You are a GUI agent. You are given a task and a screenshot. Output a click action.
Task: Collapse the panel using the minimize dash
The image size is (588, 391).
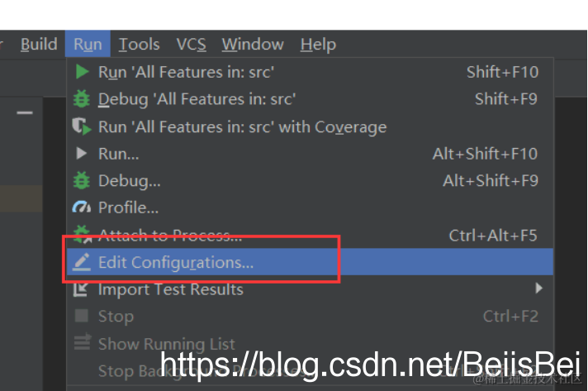pyautogui.click(x=25, y=112)
